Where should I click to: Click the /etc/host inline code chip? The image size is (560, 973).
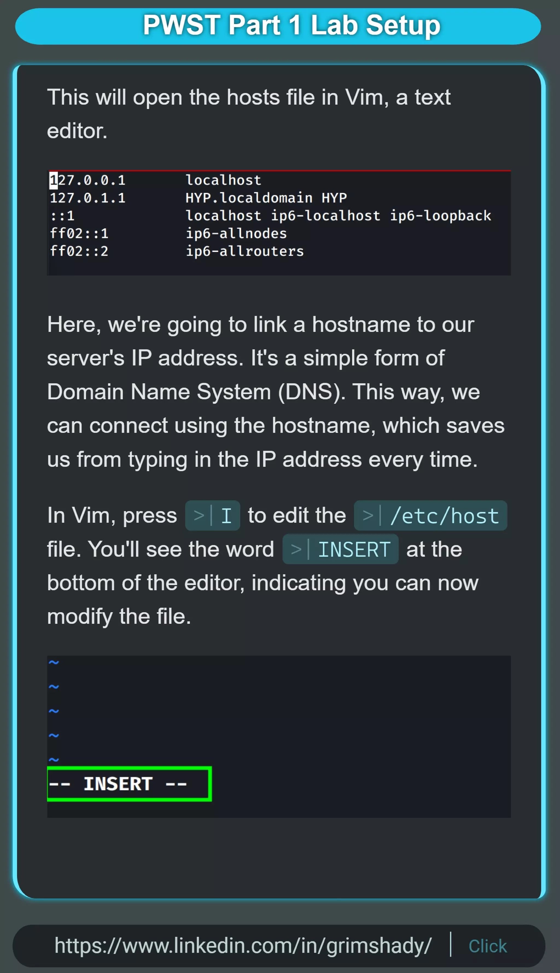pos(430,516)
